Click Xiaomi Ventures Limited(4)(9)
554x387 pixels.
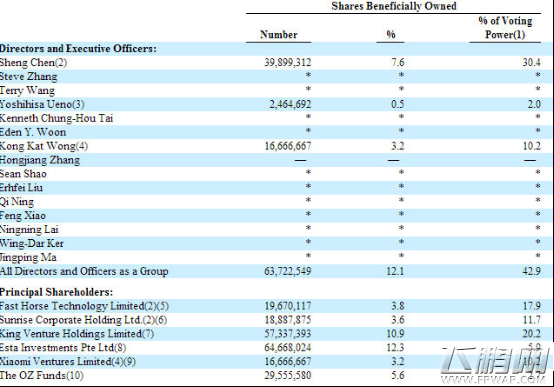[68, 362]
